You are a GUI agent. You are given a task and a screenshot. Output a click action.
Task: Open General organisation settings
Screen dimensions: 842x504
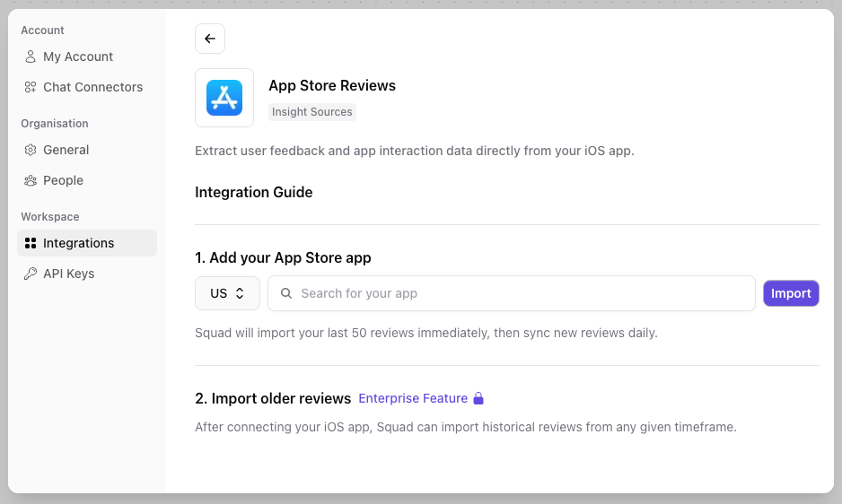87,150
